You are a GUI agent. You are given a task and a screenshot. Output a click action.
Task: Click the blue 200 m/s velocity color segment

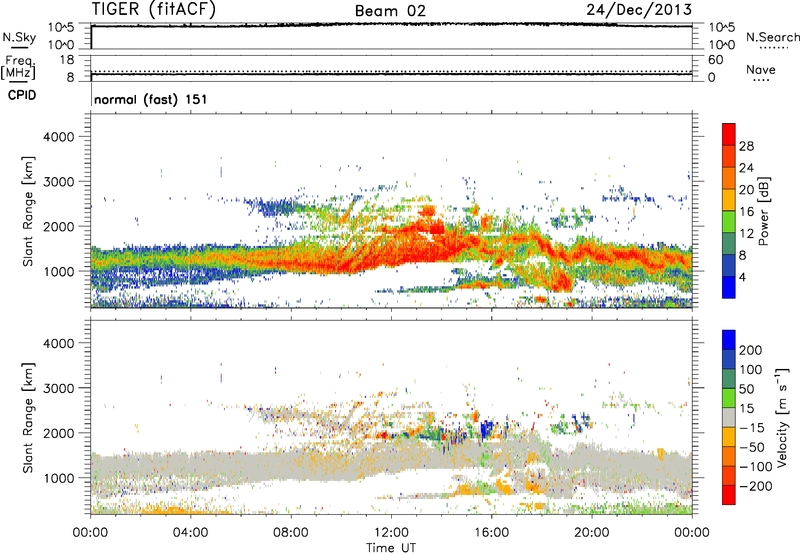click(x=729, y=340)
